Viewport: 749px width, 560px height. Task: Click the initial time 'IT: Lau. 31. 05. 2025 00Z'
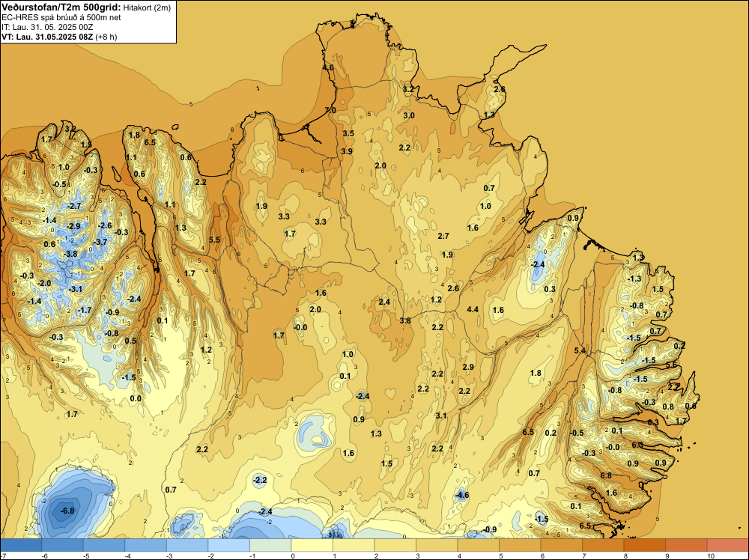tap(47, 27)
